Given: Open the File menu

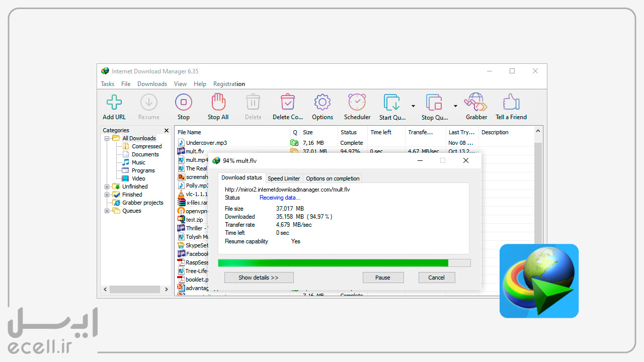Looking at the screenshot, I should click(126, 84).
